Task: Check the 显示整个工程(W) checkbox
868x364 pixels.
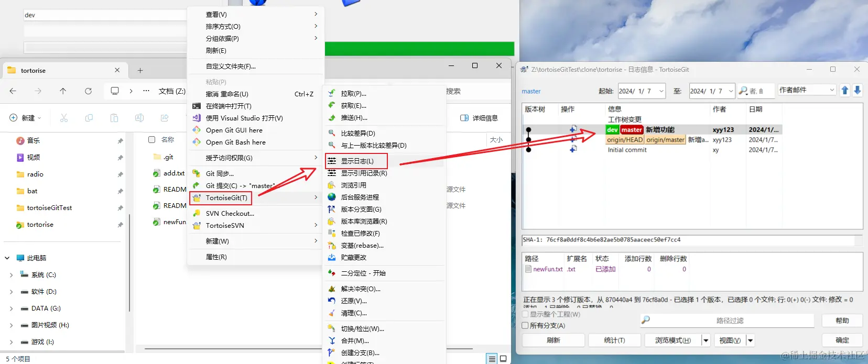Action: pos(526,314)
